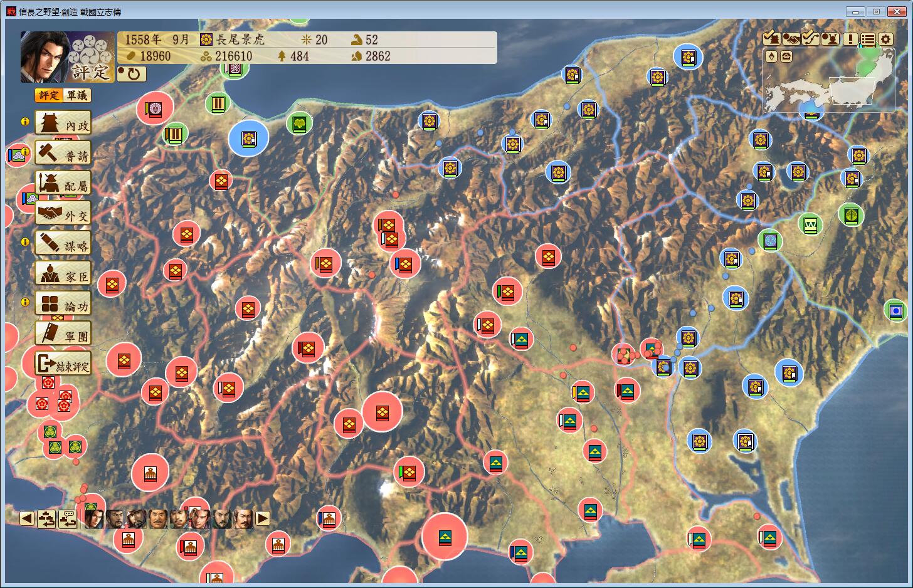The width and height of the screenshot is (913, 588).
Task: Select the 評定 council tab
Action: coord(48,95)
